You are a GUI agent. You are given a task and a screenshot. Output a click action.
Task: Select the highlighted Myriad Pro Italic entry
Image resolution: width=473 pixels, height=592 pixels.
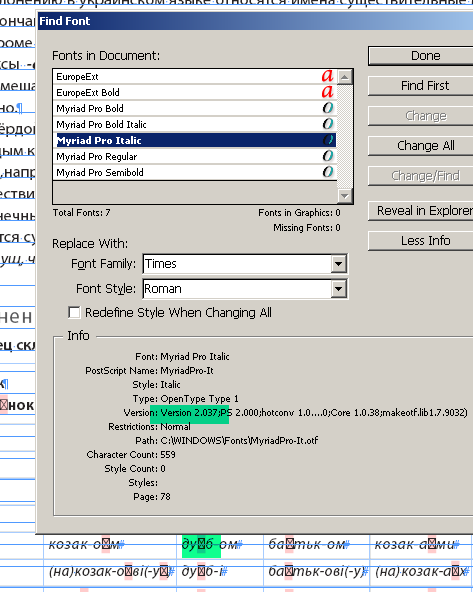pos(195,140)
